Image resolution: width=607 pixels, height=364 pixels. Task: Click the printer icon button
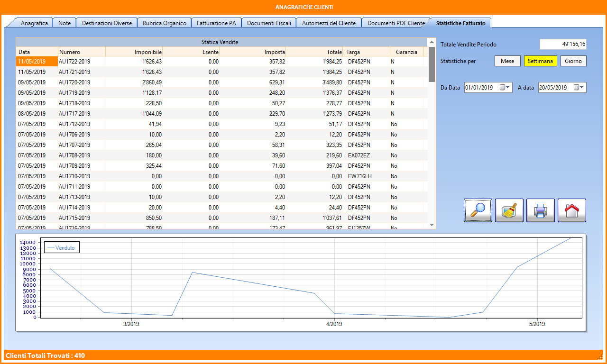pos(541,210)
